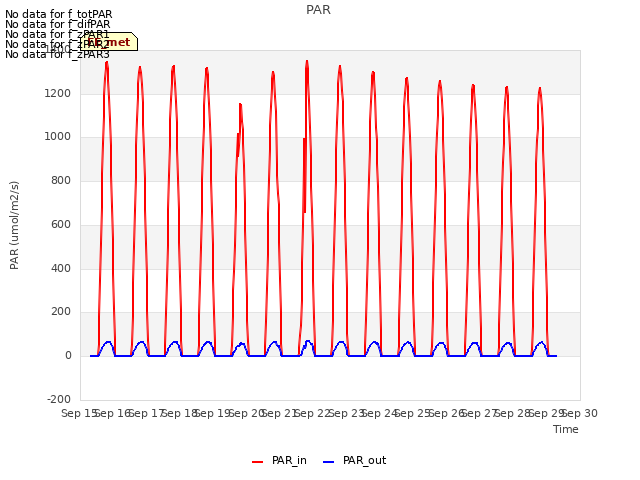Screen dimensions: 640x480
Task: Click the red PAR_in legend swatch
Action: [x=258, y=462]
